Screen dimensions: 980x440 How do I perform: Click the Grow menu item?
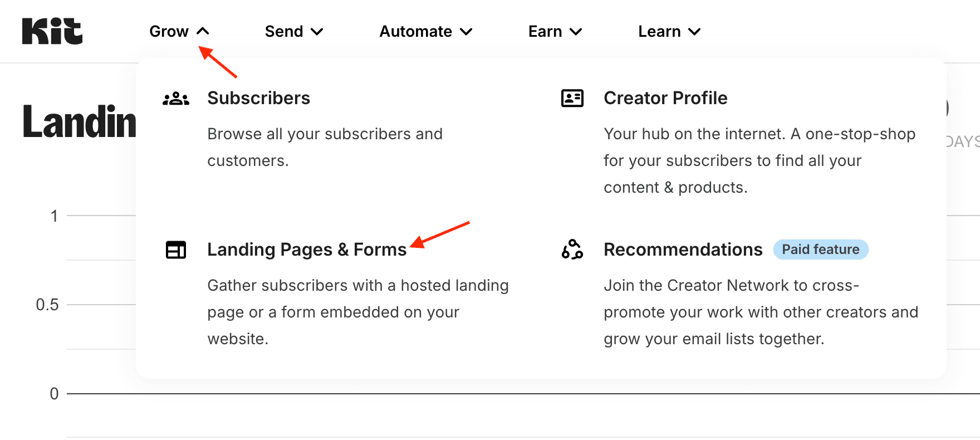point(169,31)
